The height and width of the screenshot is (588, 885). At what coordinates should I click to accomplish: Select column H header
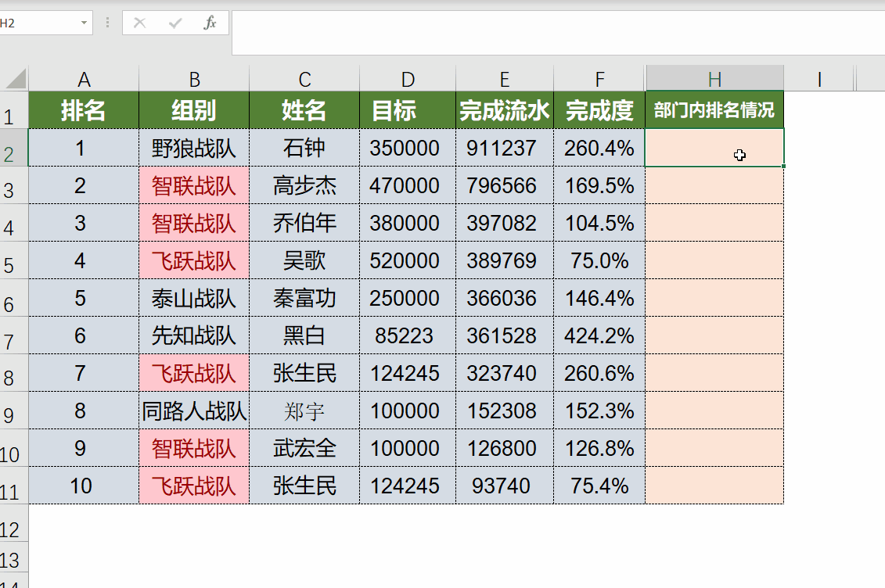pos(714,79)
